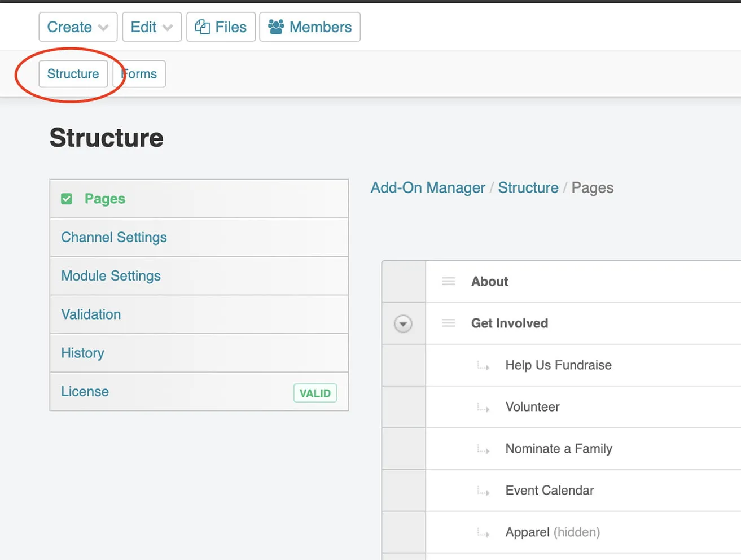This screenshot has height=560, width=741.
Task: Click the child arrow icon beside Volunteer
Action: coord(483,408)
